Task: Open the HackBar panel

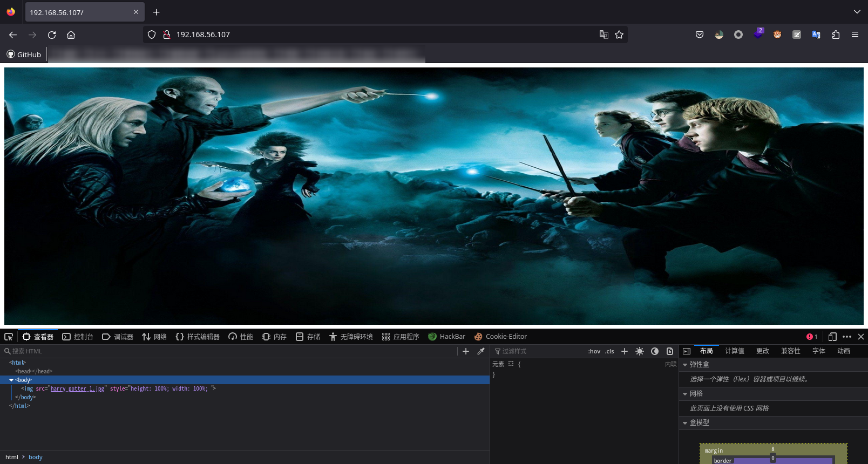Action: (446, 337)
